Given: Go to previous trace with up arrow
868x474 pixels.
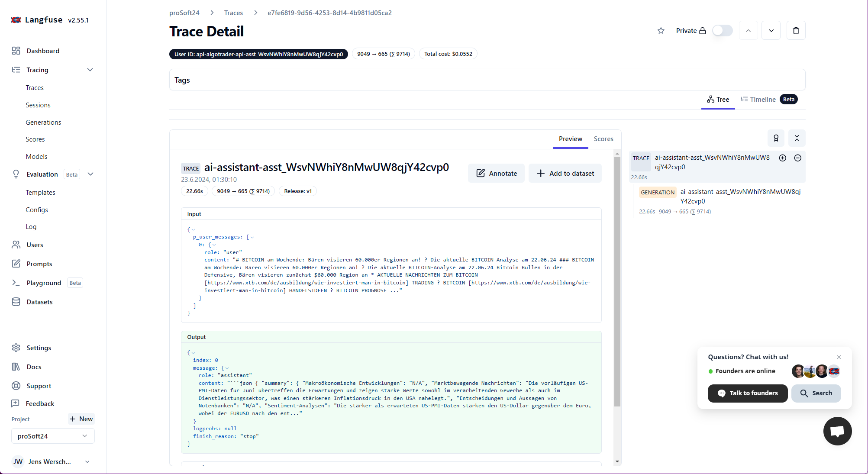Looking at the screenshot, I should click(x=748, y=31).
